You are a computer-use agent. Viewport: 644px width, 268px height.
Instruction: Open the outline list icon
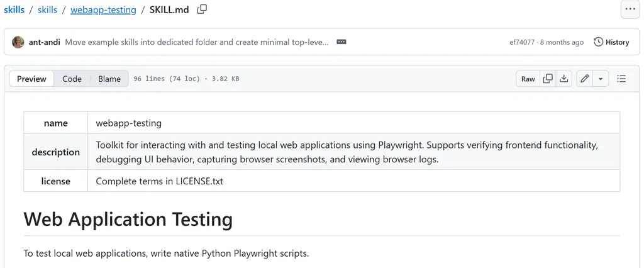pos(621,79)
